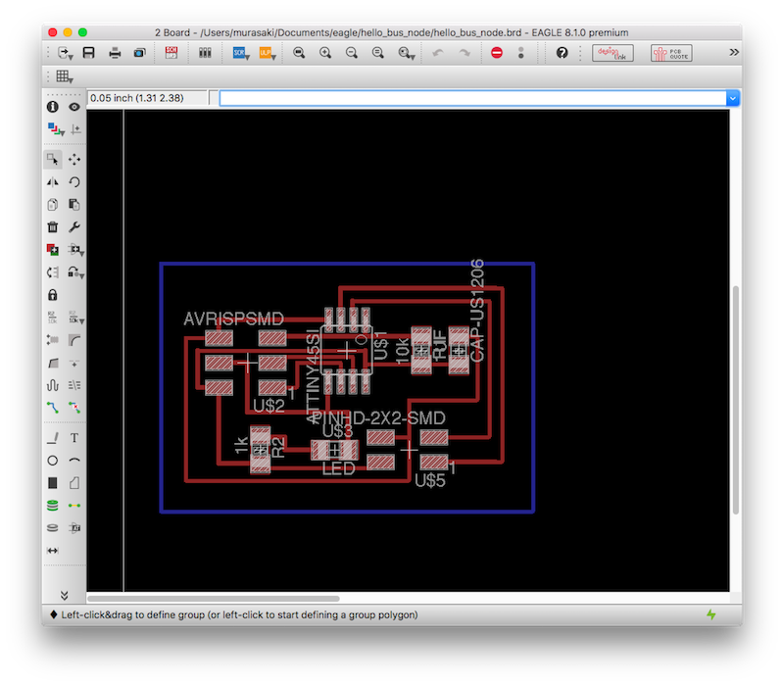The height and width of the screenshot is (686, 784).
Task: Select the Line draw tool
Action: (53, 438)
